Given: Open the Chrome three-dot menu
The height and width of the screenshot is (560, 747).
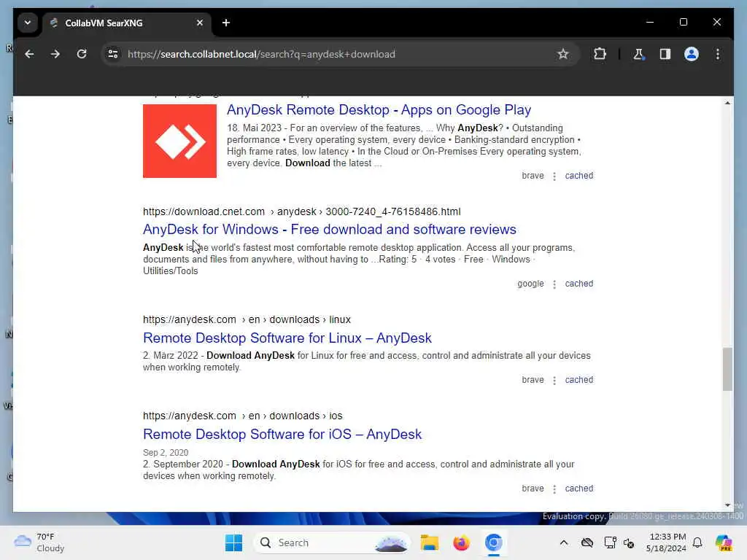Looking at the screenshot, I should (718, 54).
